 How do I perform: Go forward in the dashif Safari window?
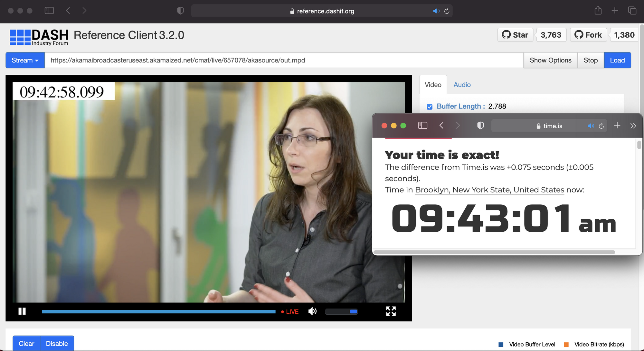[x=84, y=11]
